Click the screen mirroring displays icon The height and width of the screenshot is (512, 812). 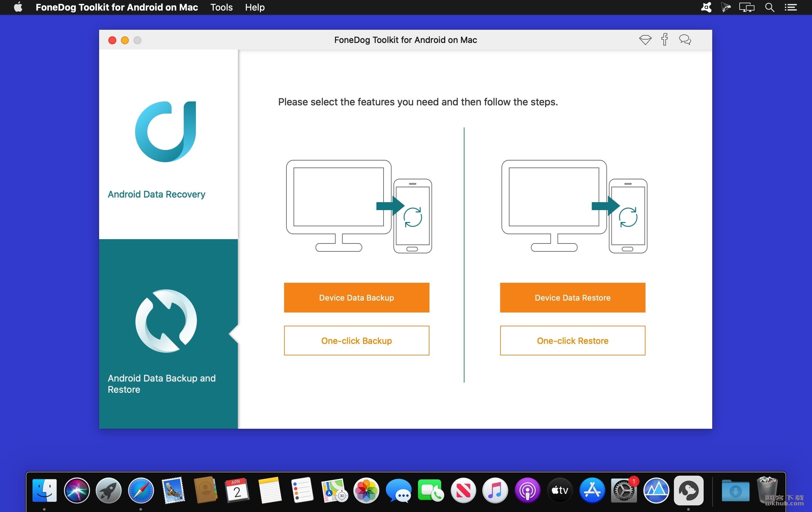coord(747,7)
